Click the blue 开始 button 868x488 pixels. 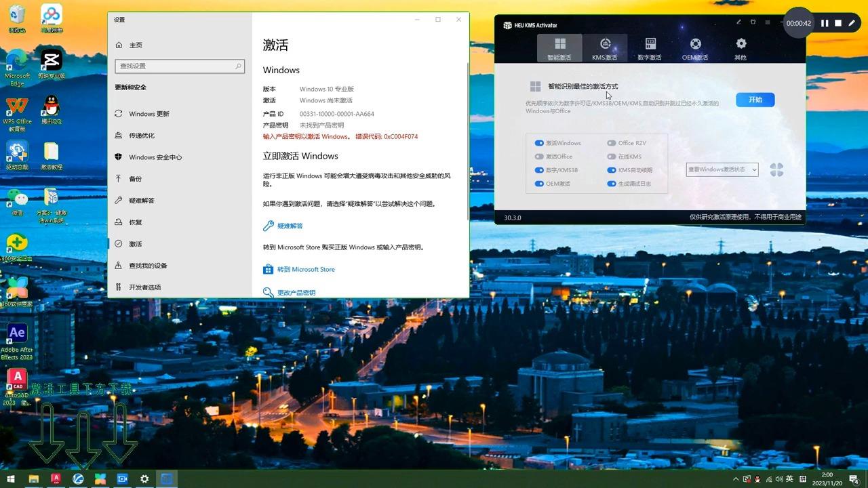[755, 100]
